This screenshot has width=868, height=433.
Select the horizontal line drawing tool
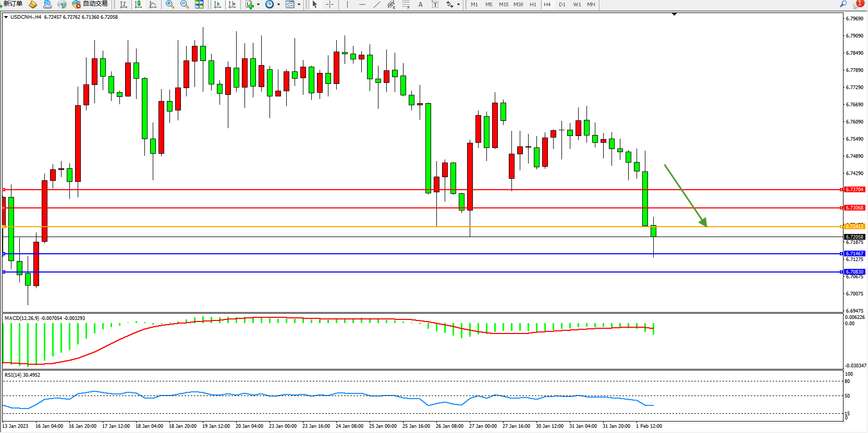(x=362, y=5)
